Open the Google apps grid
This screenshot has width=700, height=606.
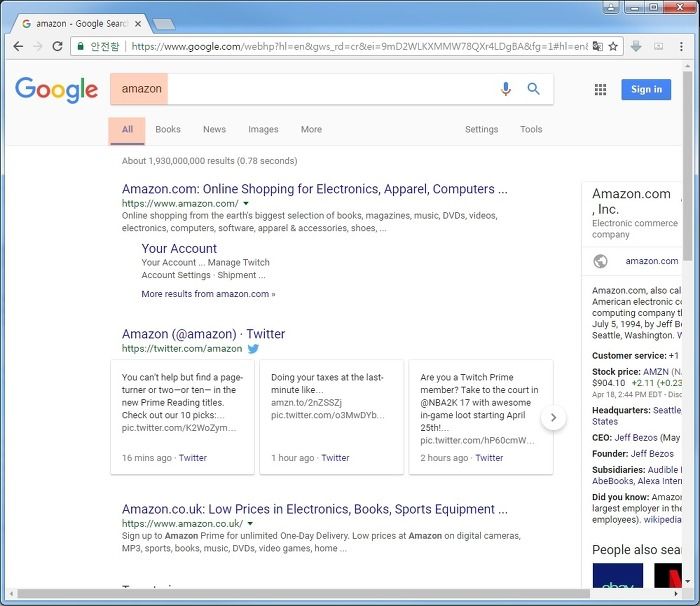pyautogui.click(x=600, y=90)
